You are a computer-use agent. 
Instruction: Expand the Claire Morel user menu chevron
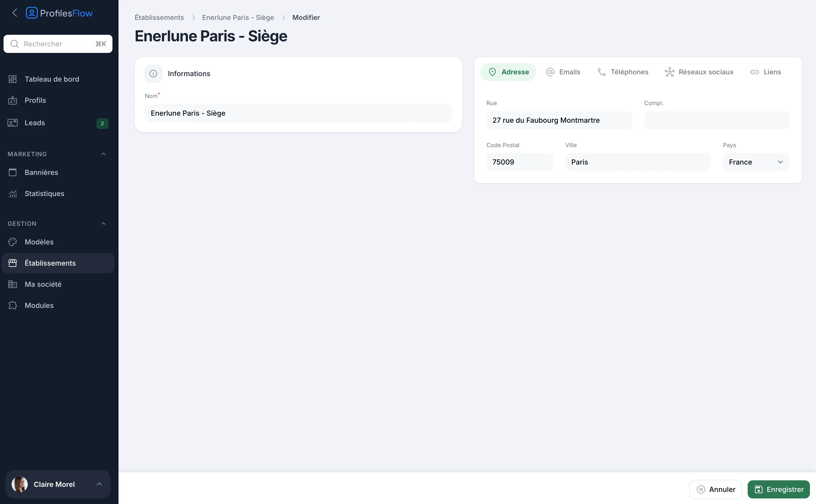pyautogui.click(x=99, y=484)
